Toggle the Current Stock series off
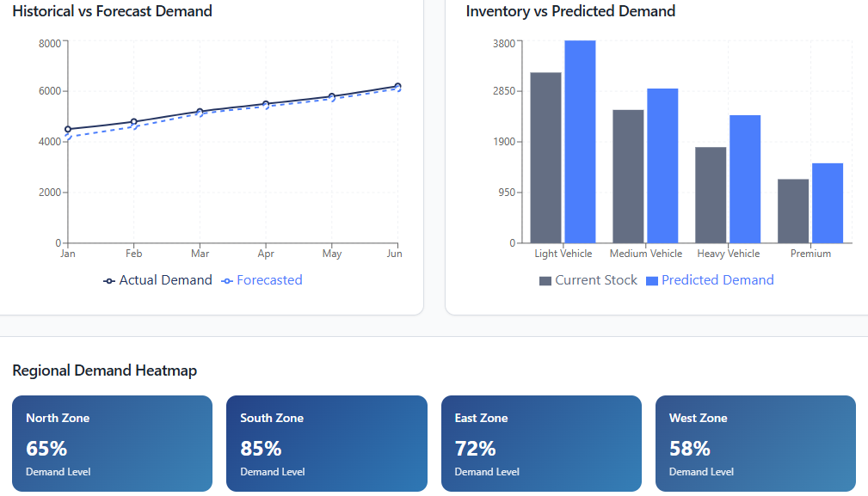 click(x=588, y=280)
